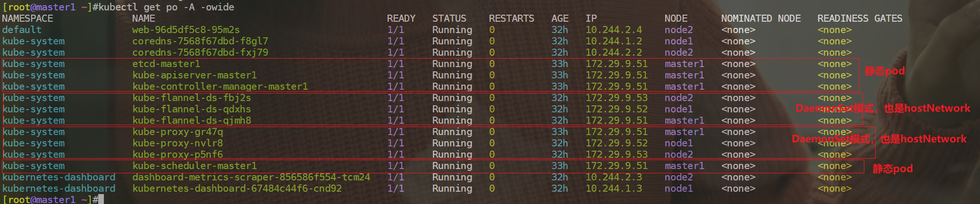Click the IP column header
Screen dimensions: 980x204
pos(591,18)
